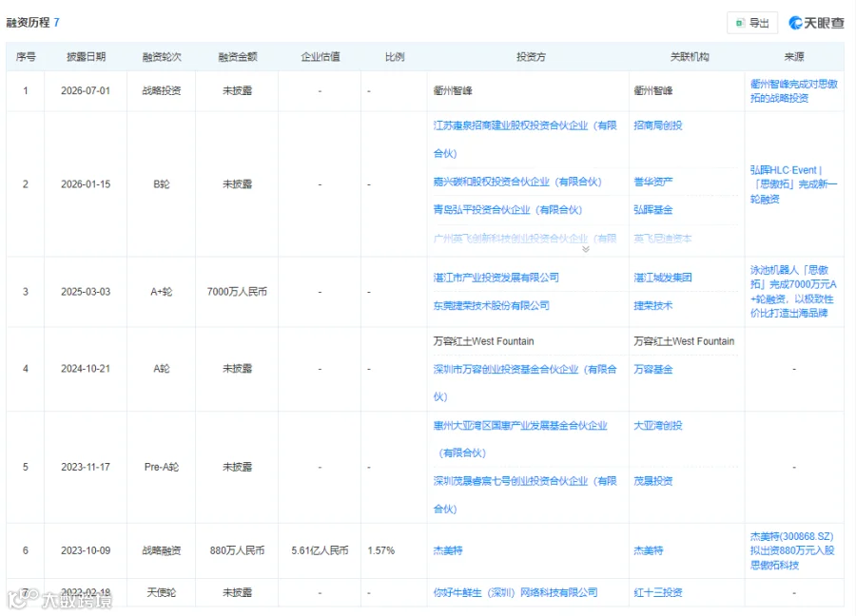The width and height of the screenshot is (856, 616).
Task: Click the Pre-A轮 round cell
Action: (162, 467)
